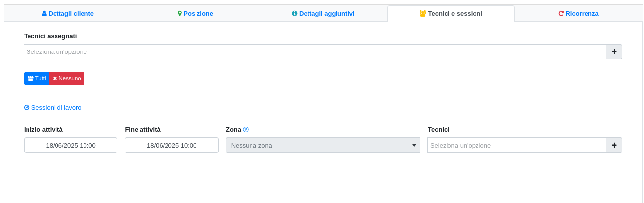Viewport: 644px width, 203px height.
Task: Select all technicians with Tutti button
Action: 37,78
